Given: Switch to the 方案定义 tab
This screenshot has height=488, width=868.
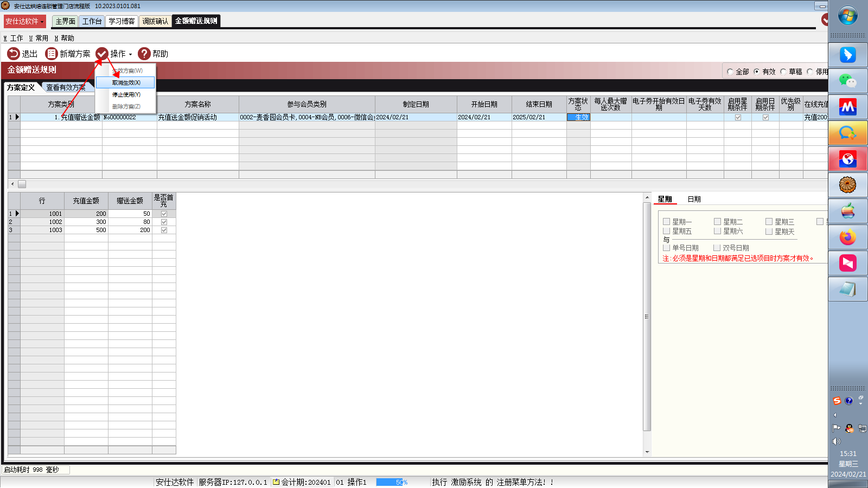Looking at the screenshot, I should coord(21,87).
